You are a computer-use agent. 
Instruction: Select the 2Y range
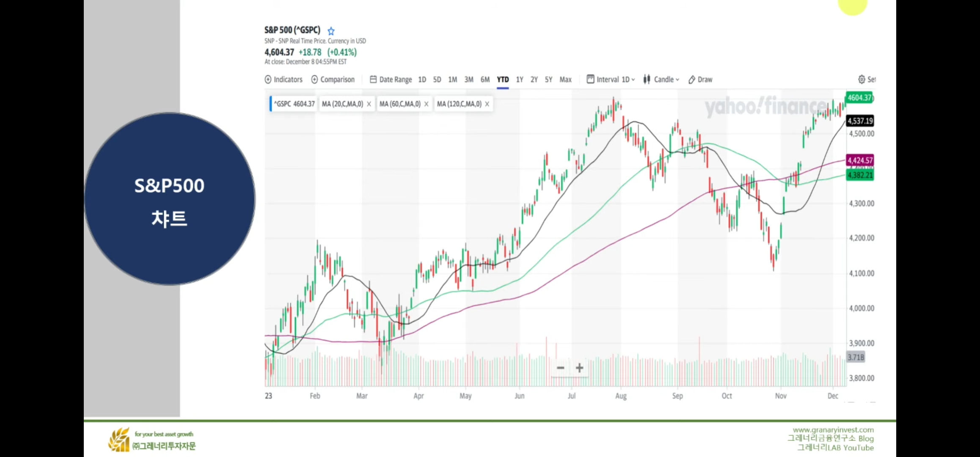tap(534, 80)
